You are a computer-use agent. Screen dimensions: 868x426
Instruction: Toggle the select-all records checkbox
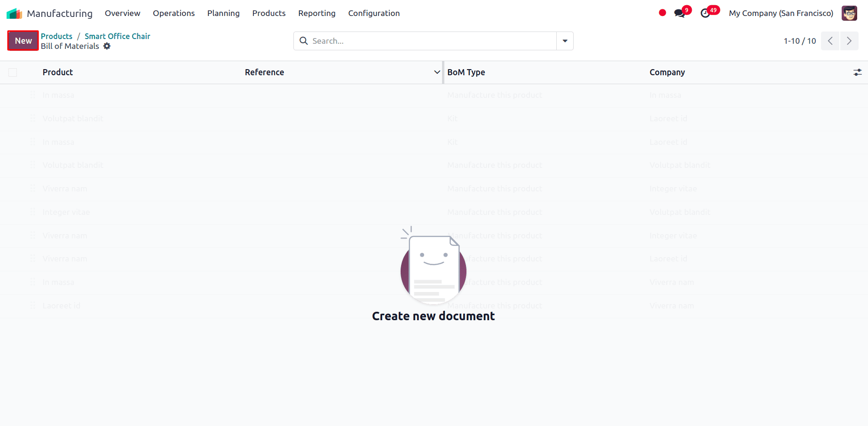coord(13,72)
